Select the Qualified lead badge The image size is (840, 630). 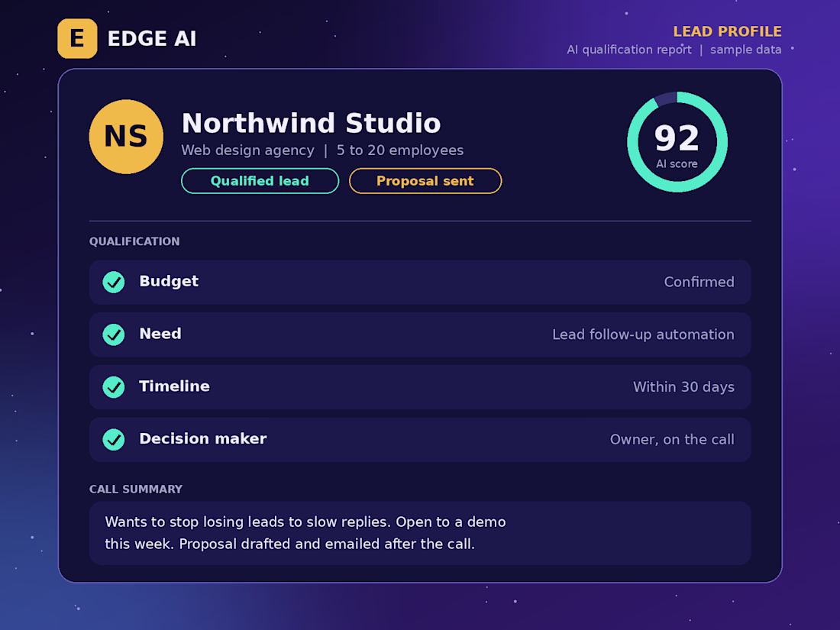pos(260,181)
